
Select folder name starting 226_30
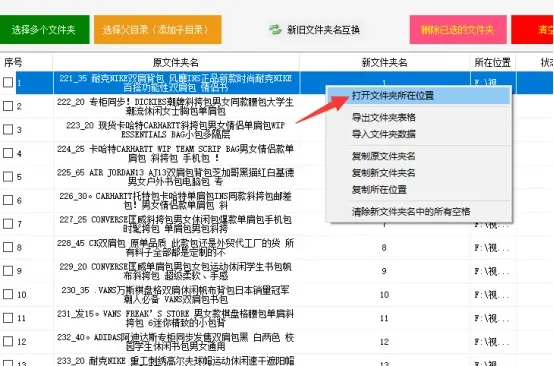click(x=176, y=200)
